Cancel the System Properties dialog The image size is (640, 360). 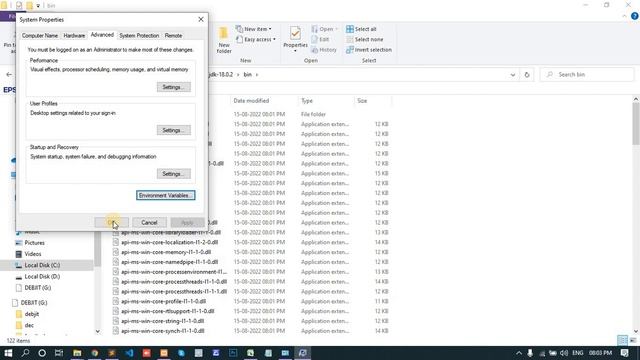point(149,222)
